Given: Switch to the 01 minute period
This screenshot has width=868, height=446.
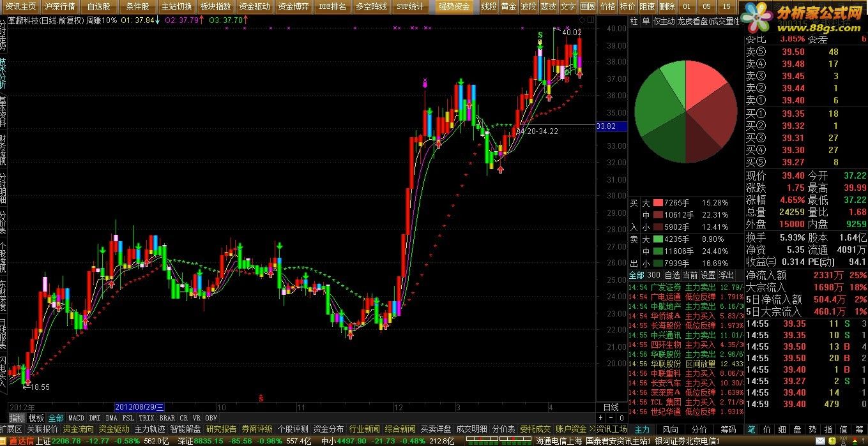Looking at the screenshot, I should (687, 6).
